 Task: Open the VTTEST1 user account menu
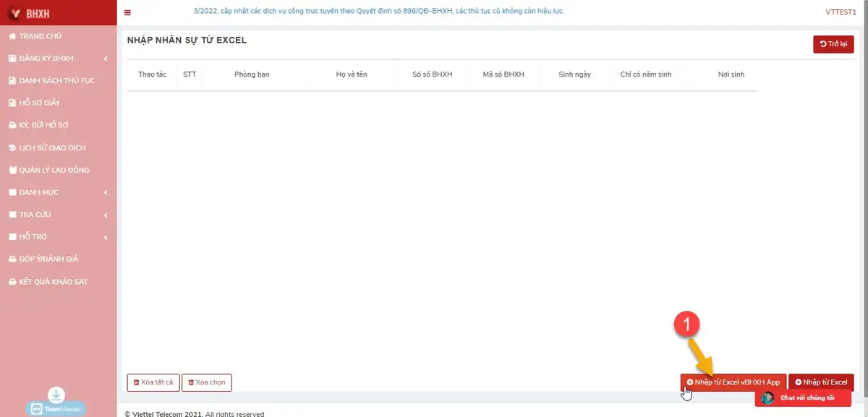coord(841,12)
